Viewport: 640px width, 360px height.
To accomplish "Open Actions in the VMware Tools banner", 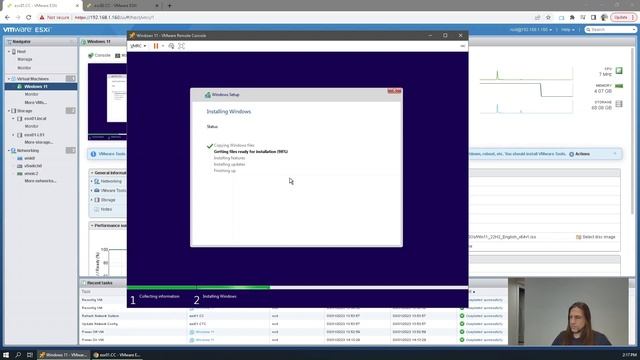I will pyautogui.click(x=579, y=154).
